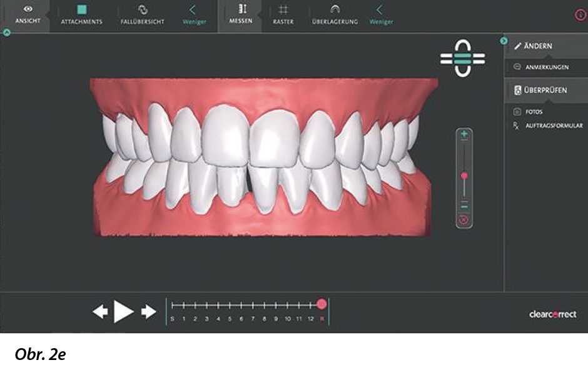Reset the view with the round reset icon
This screenshot has width=588, height=375.
464,219
